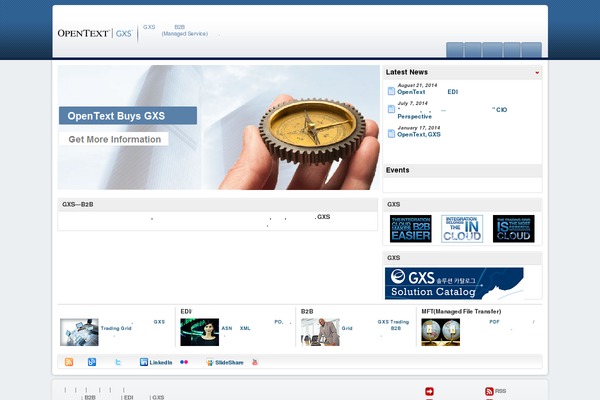Click the GXS link in the footer
The width and height of the screenshot is (600, 400).
pyautogui.click(x=158, y=397)
